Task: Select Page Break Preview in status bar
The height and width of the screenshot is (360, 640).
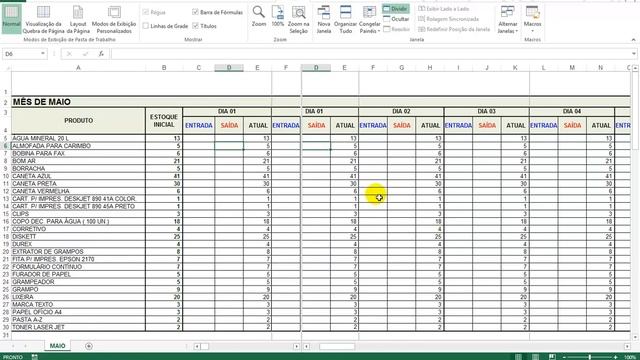Action: (552, 357)
